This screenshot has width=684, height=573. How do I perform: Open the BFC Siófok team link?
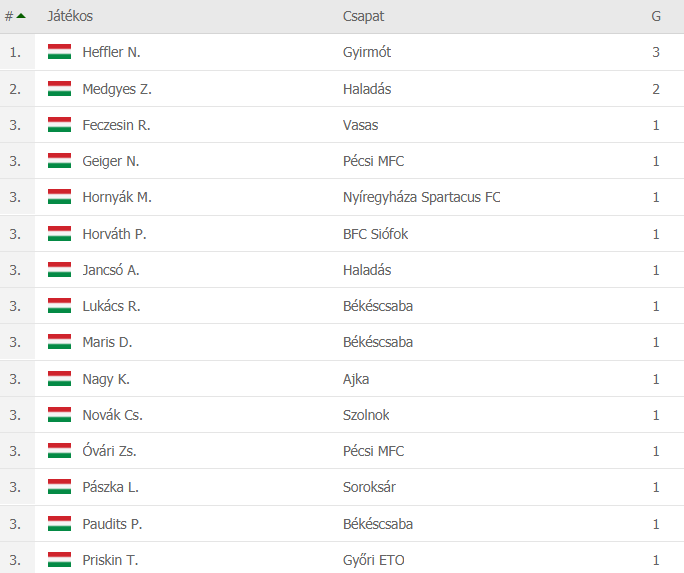[375, 234]
